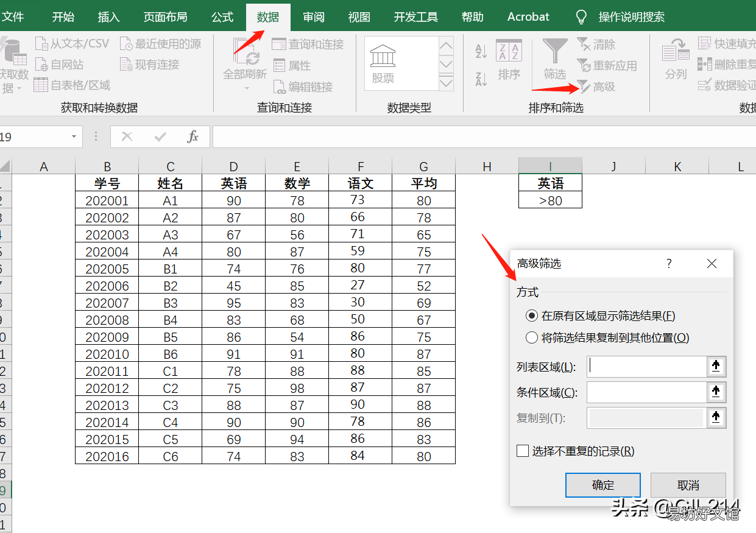Screen dimensions: 756x533
Task: Sort ascending with the A-Z icon
Action: point(481,52)
